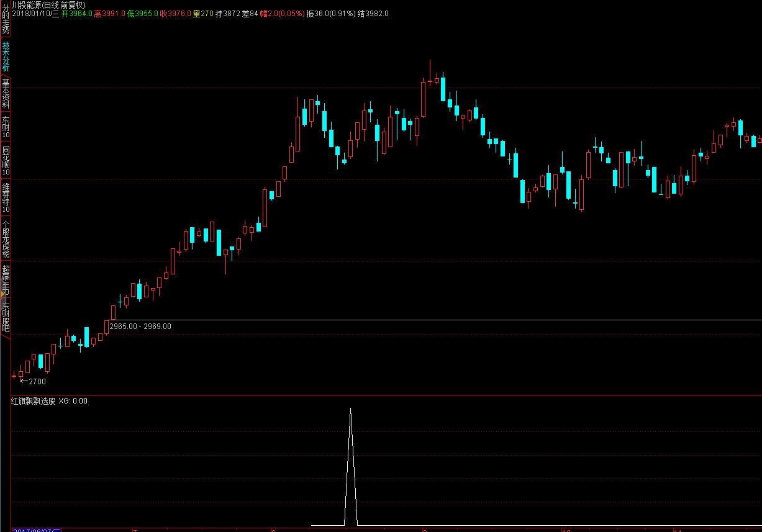Click the white signal spike in indicator panel
Image resolution: width=762 pixels, height=532 pixels.
[x=351, y=467]
